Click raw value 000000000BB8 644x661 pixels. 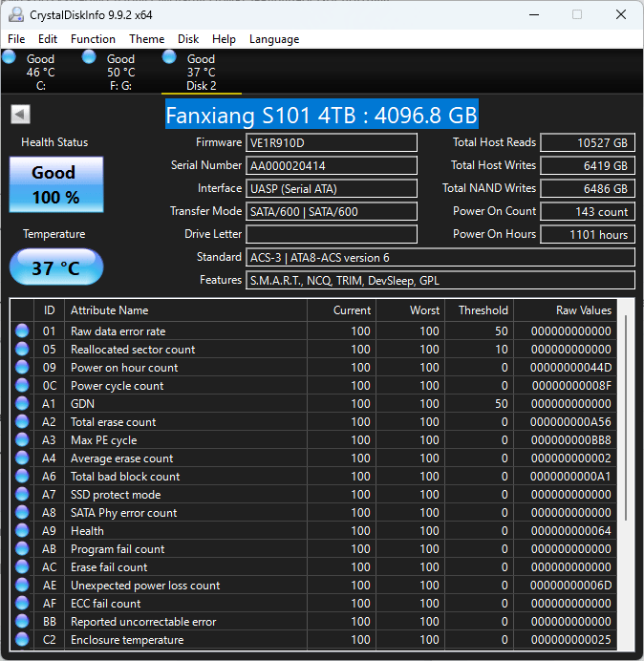tap(570, 440)
